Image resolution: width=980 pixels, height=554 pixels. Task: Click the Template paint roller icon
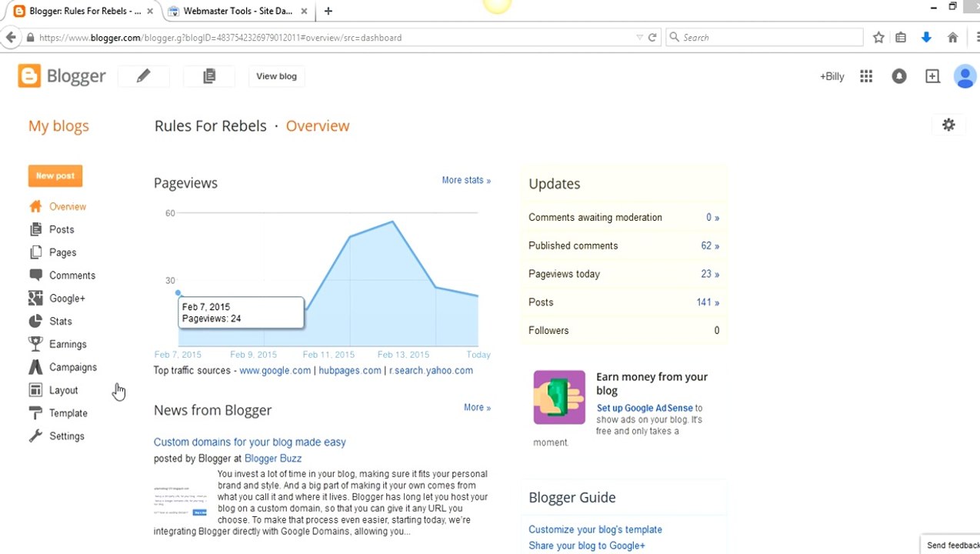pos(35,413)
